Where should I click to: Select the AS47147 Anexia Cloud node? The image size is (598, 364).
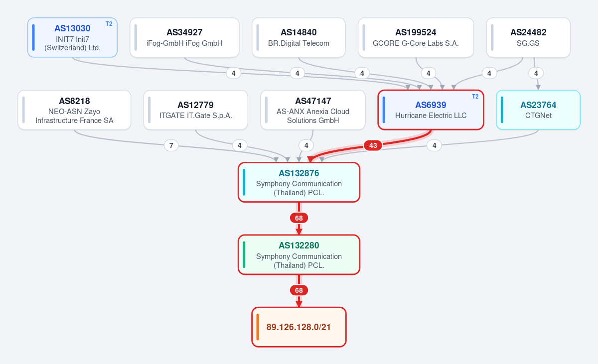313,110
